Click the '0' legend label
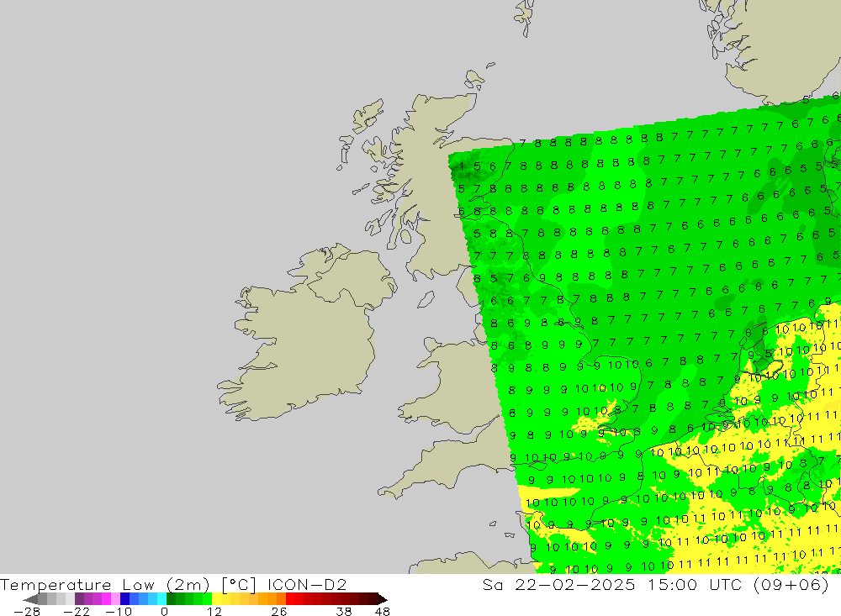 [x=165, y=612]
